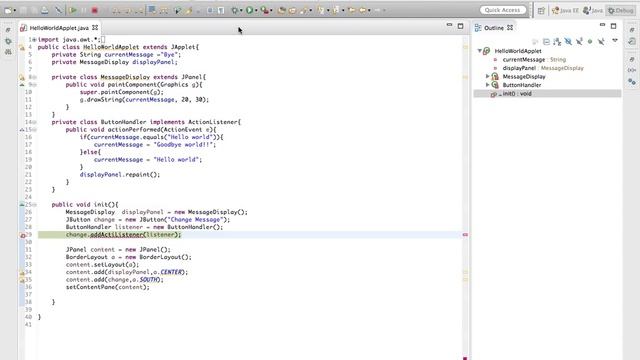Click the New file toolbar icon
Image resolution: width=640 pixels, height=360 pixels.
pos(7,10)
